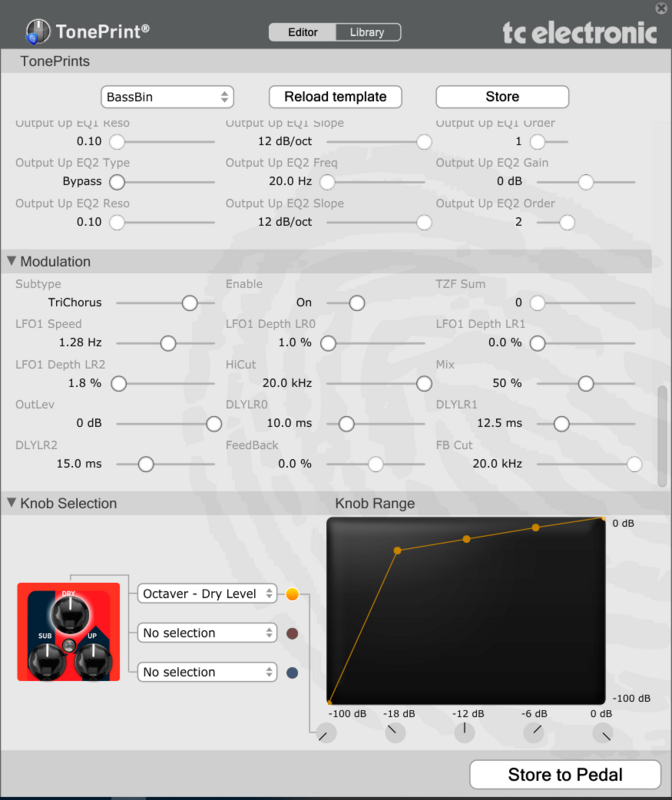Viewport: 672px width, 800px height.
Task: Close the TonePrint window
Action: tap(661, 8)
